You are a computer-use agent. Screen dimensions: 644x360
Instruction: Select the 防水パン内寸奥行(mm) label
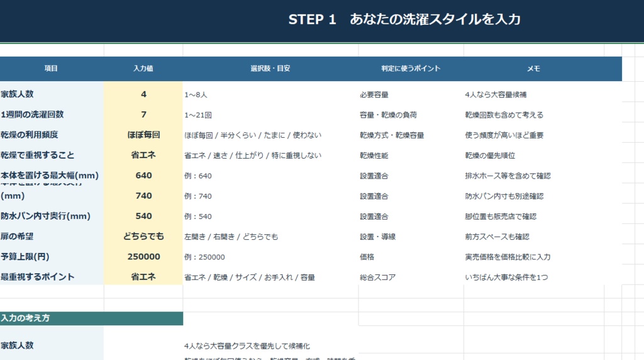point(45,216)
